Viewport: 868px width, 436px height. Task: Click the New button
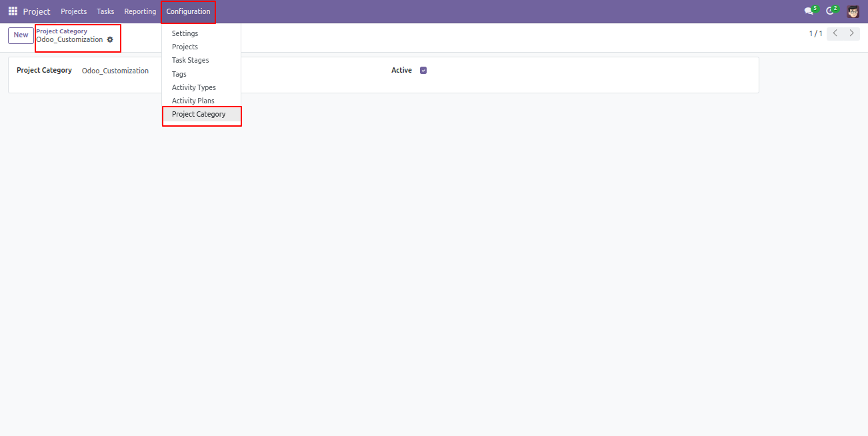[x=21, y=35]
